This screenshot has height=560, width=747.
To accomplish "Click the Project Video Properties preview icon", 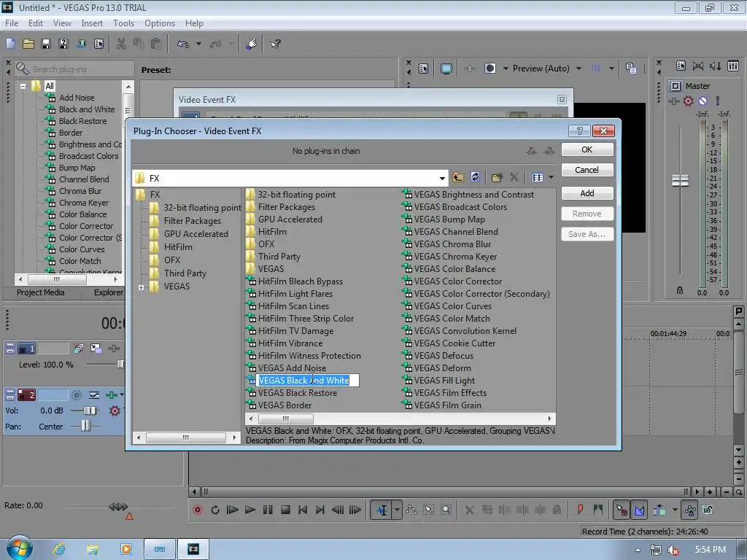I will (423, 69).
